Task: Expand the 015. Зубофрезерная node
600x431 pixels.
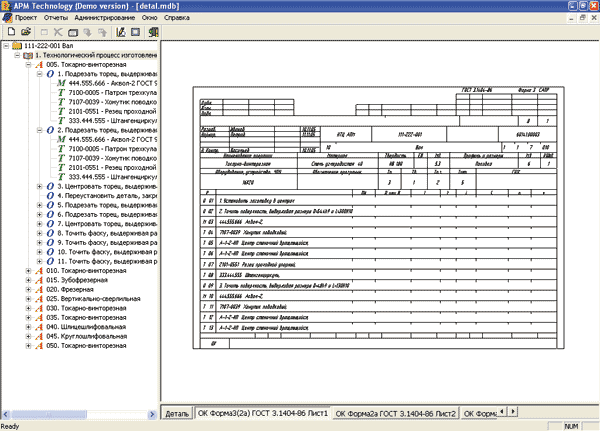Action: [27, 279]
